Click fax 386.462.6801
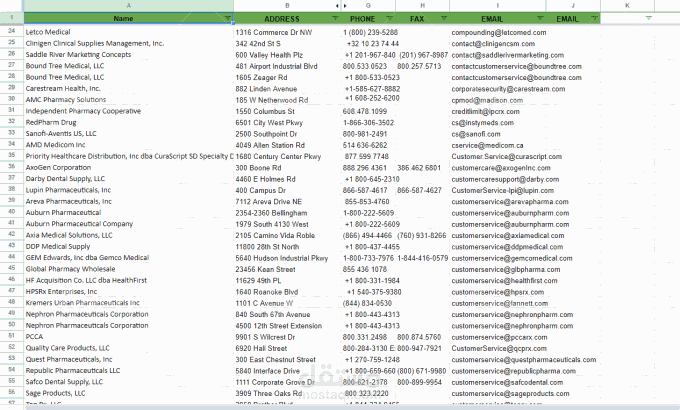This screenshot has width=680, height=410. (x=422, y=167)
